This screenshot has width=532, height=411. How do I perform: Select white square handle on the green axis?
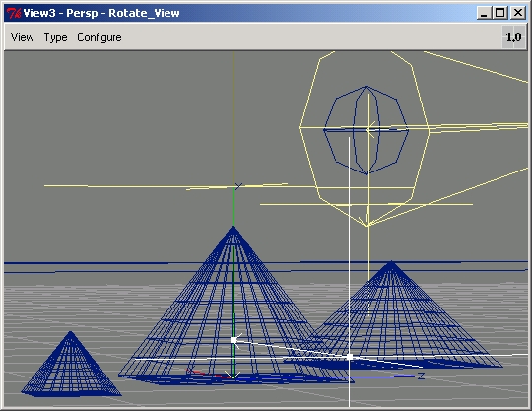pos(233,340)
